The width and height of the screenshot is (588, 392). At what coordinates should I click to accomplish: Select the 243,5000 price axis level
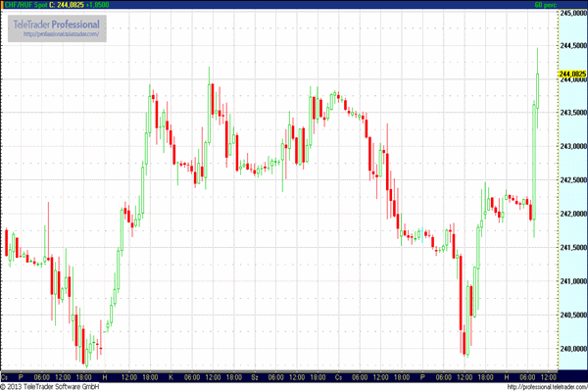pyautogui.click(x=571, y=114)
